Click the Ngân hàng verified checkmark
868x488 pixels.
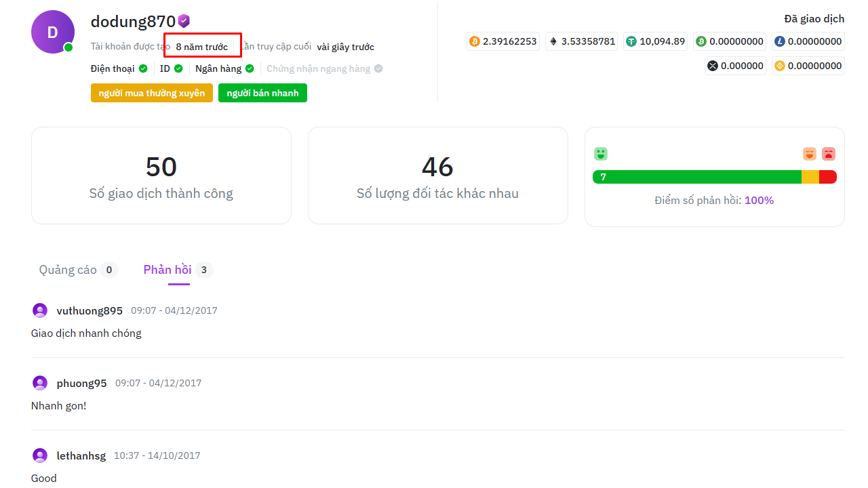tap(250, 68)
